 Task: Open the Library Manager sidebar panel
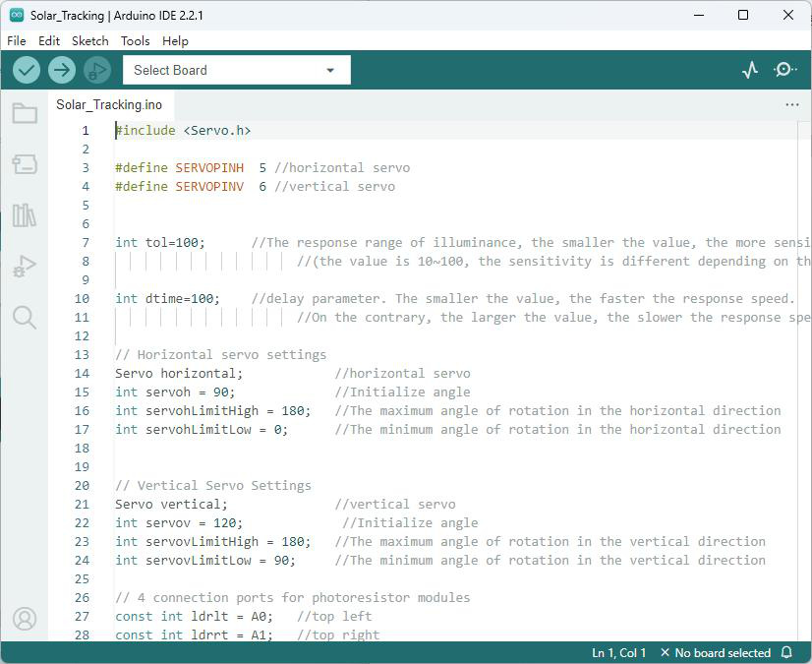click(x=25, y=215)
